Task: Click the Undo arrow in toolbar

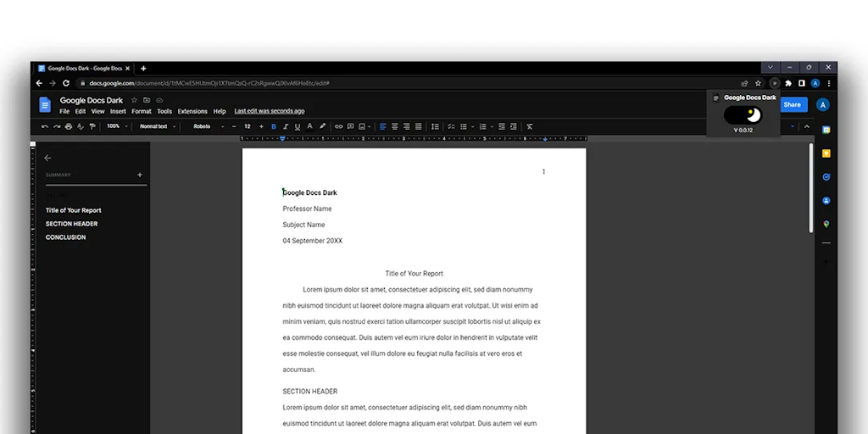Action: (x=45, y=126)
